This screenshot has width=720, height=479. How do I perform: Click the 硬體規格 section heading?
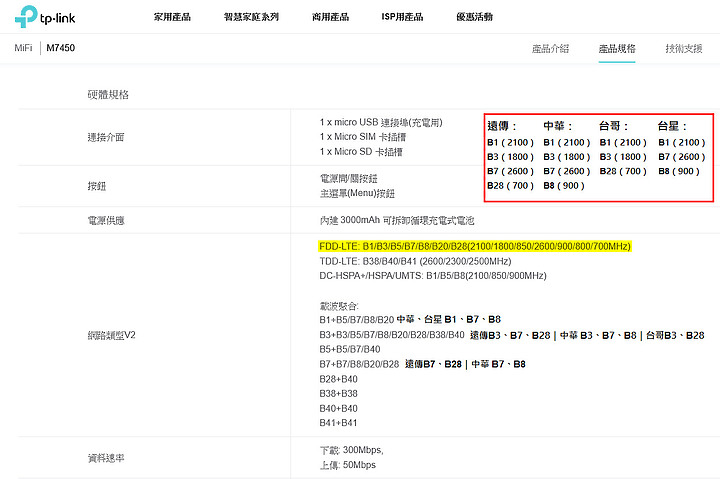[x=108, y=95]
